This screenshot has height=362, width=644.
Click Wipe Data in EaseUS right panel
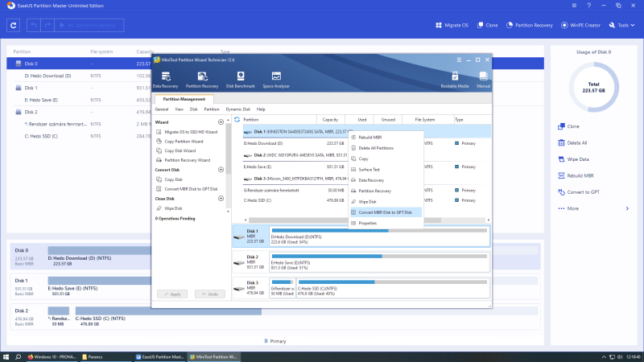click(x=573, y=159)
